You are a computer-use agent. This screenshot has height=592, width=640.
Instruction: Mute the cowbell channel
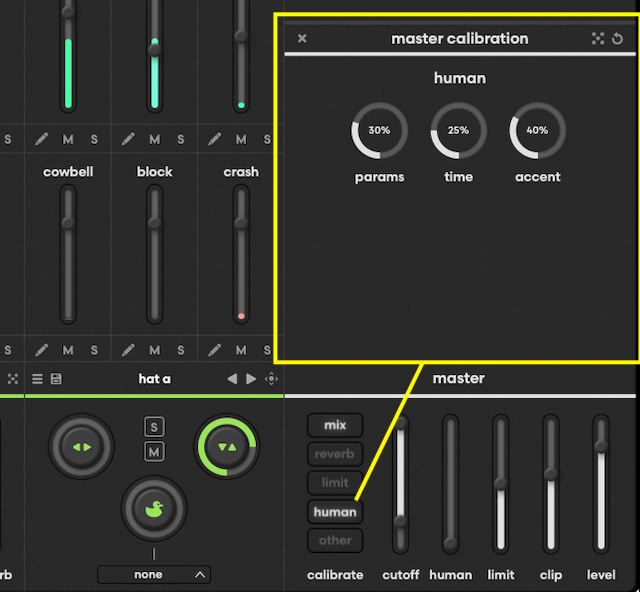click(x=68, y=350)
